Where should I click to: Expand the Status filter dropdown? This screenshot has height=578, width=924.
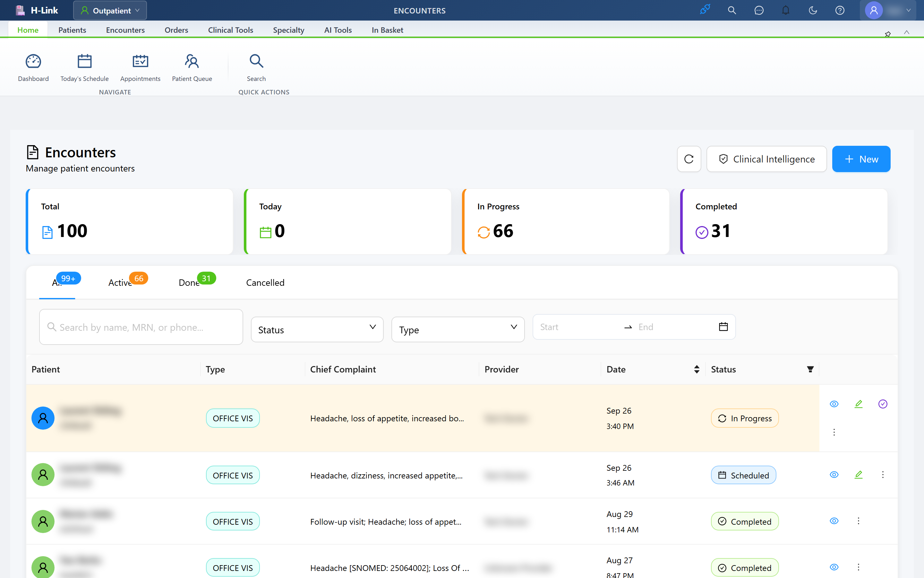317,329
